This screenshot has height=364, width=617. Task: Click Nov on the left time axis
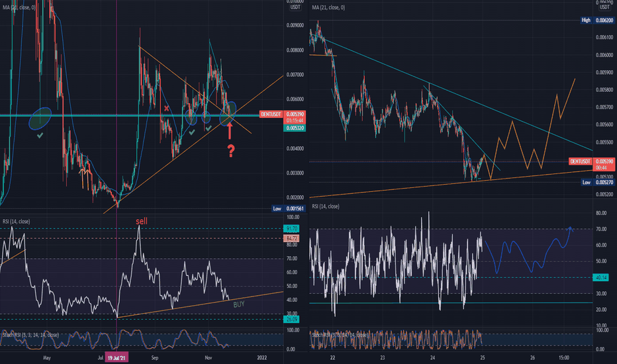pyautogui.click(x=209, y=357)
